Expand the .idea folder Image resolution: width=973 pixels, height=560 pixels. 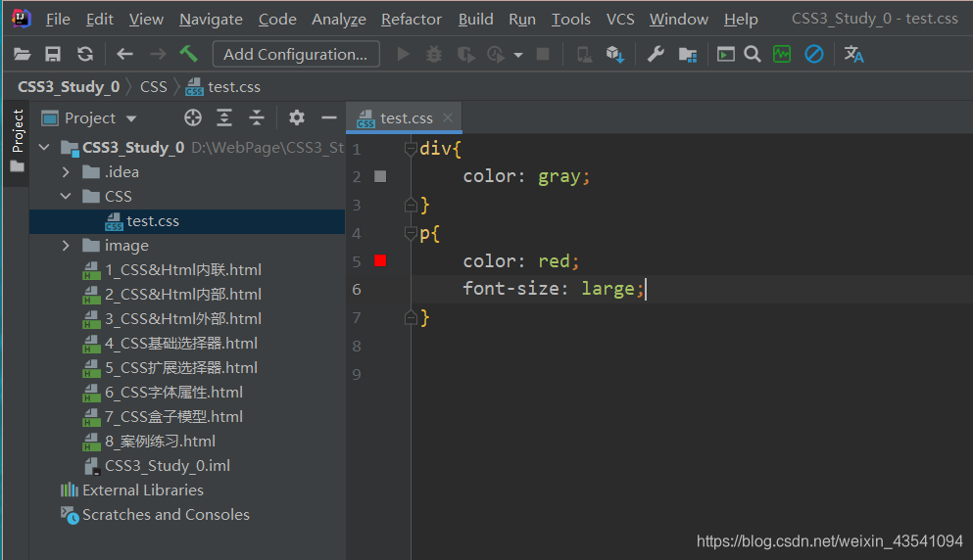pos(66,171)
